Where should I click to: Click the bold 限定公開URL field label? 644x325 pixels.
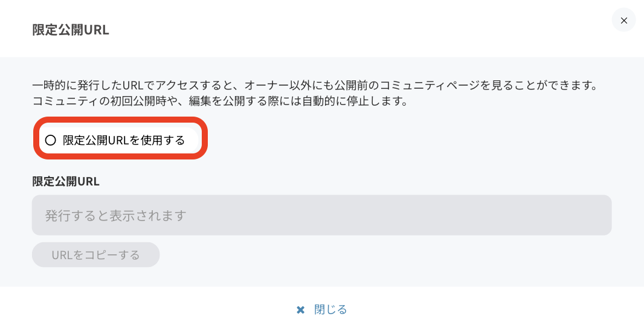coord(66,181)
